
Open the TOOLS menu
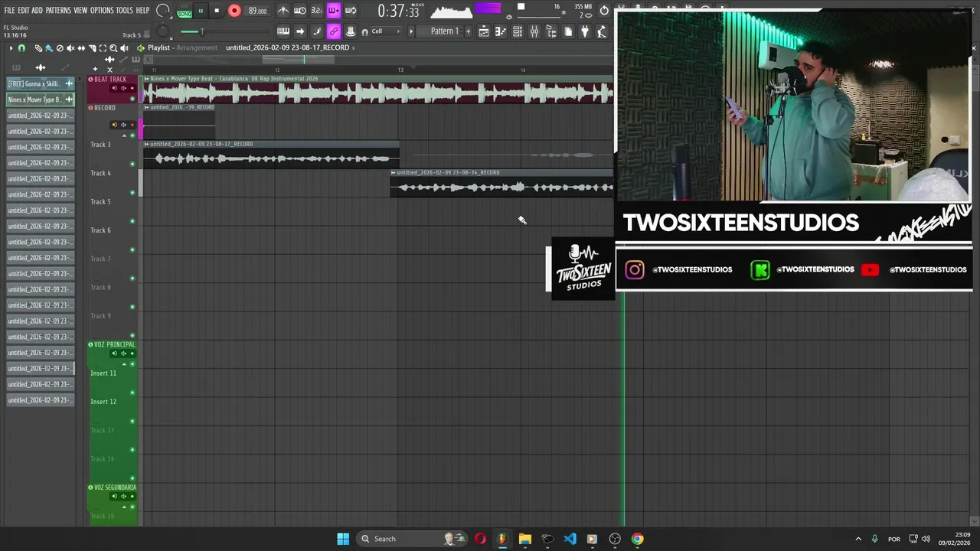tap(124, 11)
